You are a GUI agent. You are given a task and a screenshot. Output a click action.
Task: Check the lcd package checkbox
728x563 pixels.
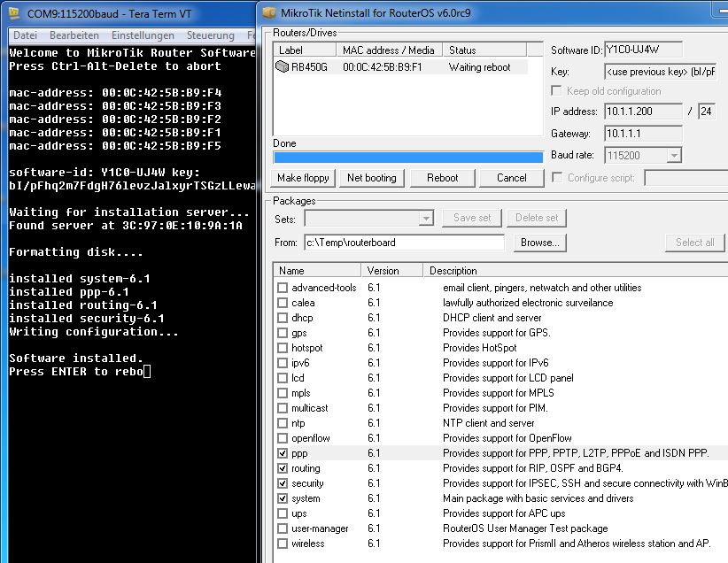coord(283,378)
